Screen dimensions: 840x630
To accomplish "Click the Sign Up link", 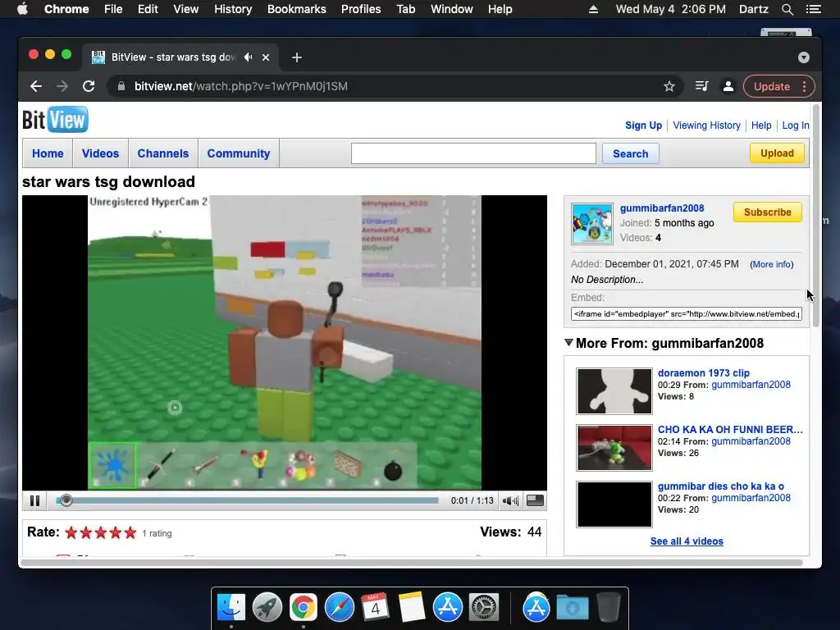I will (643, 126).
